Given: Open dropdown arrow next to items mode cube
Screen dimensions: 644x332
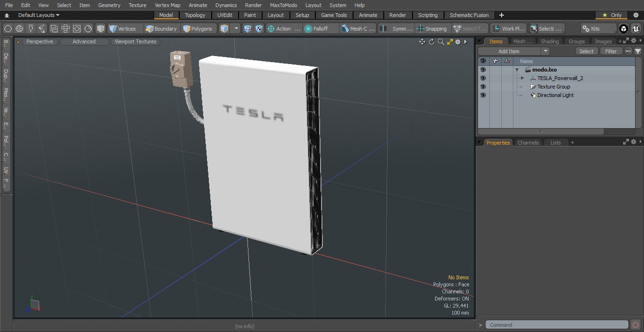Looking at the screenshot, I should tap(236, 29).
